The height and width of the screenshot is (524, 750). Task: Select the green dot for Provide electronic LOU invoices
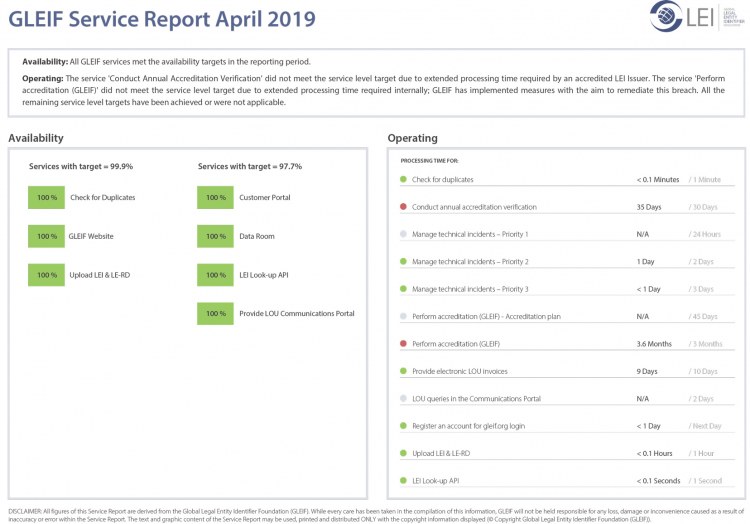coord(403,371)
